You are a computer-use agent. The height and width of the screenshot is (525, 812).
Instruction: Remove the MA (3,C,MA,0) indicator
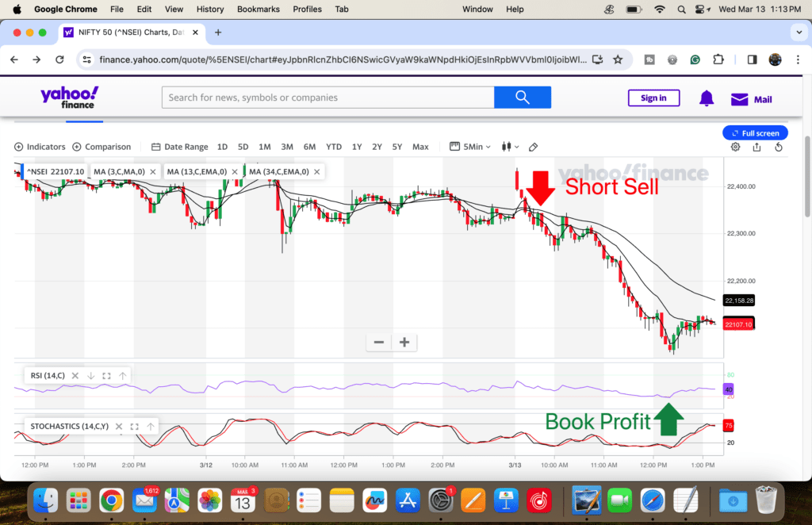153,172
